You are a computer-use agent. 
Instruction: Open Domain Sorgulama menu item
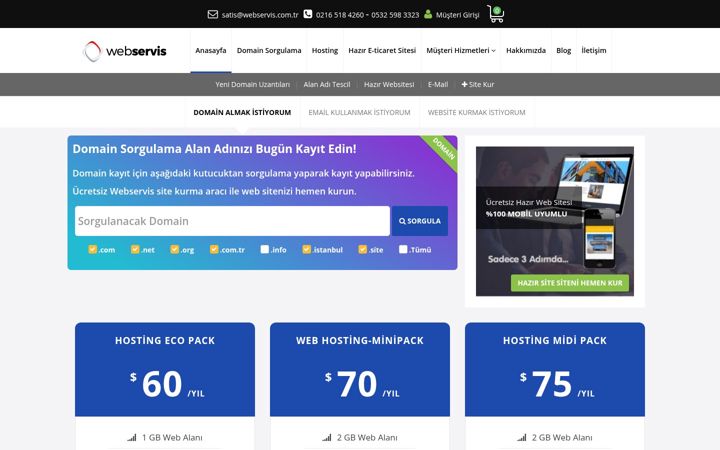tap(269, 51)
